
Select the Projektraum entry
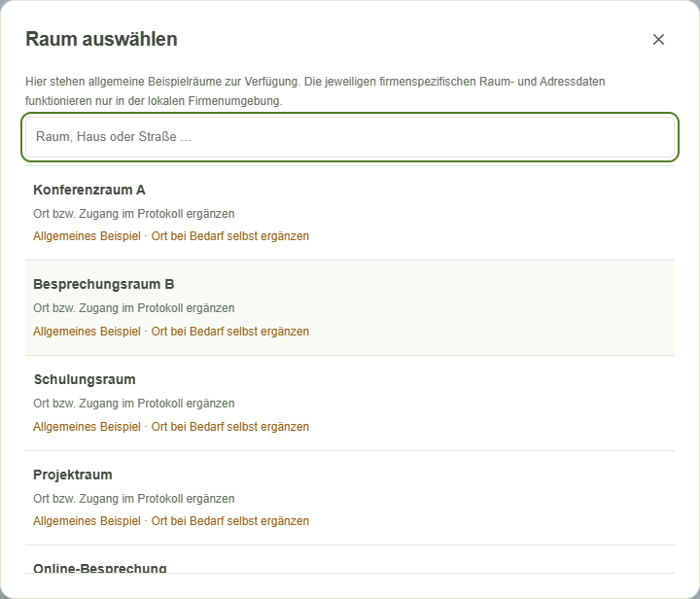point(350,498)
